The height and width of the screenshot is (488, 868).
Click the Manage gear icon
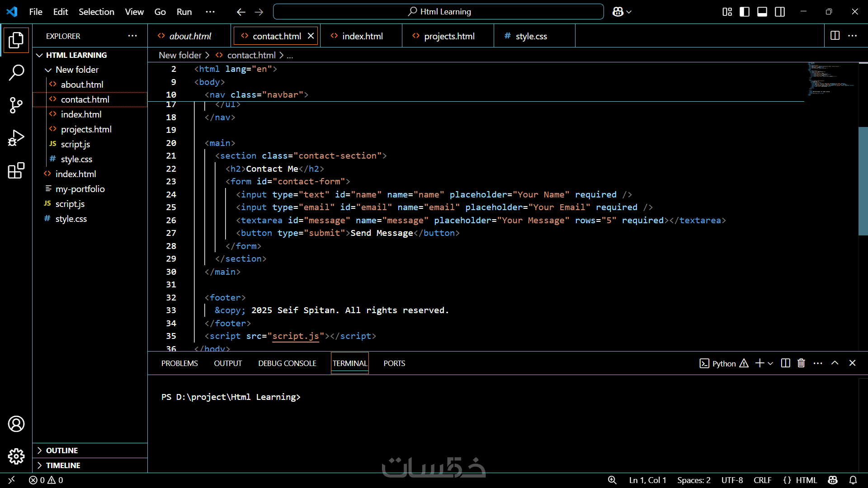click(x=16, y=456)
